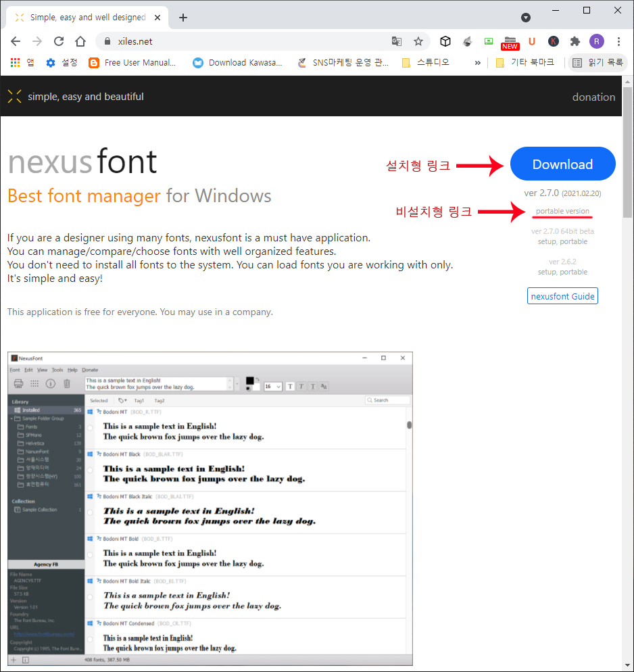Open a new browser tab
Viewport: 634px width, 672px height.
tap(183, 18)
